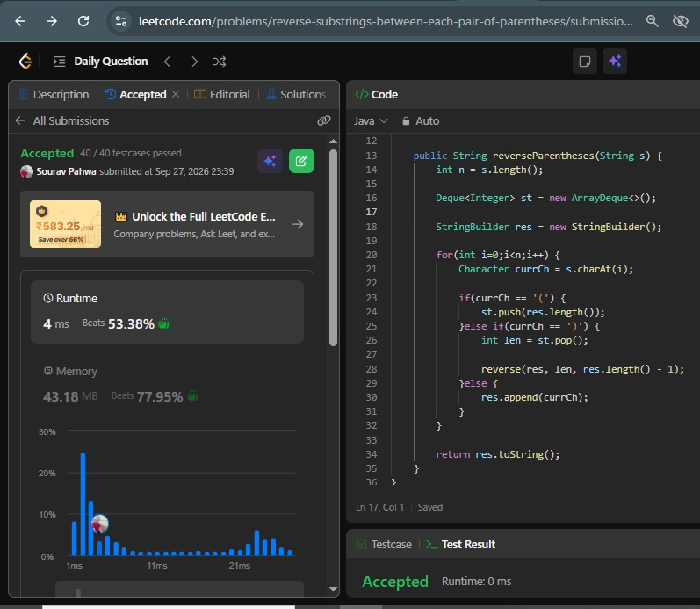Select the Accepted submission tab
Image resolution: width=700 pixels, height=609 pixels.
pos(136,94)
